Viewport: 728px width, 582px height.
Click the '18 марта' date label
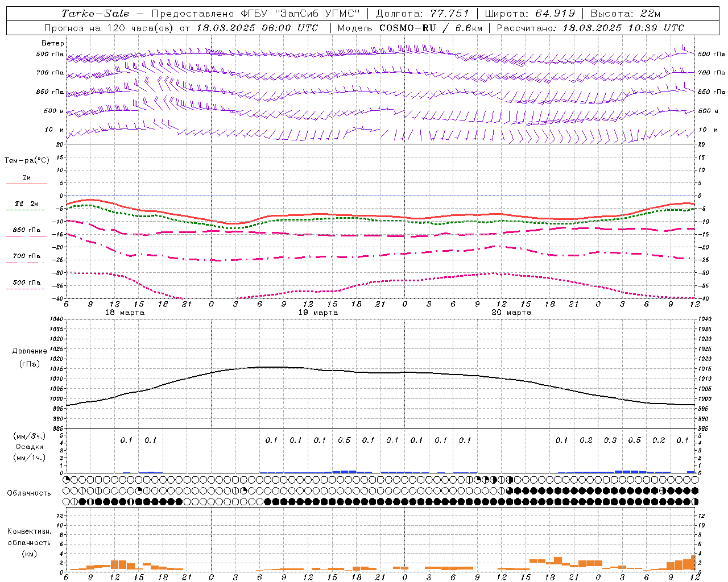click(125, 313)
